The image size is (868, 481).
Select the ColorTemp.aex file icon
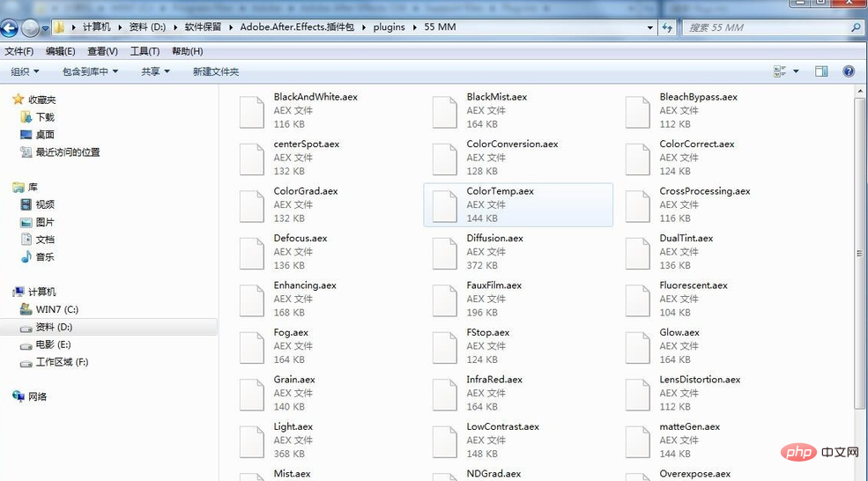(444, 205)
